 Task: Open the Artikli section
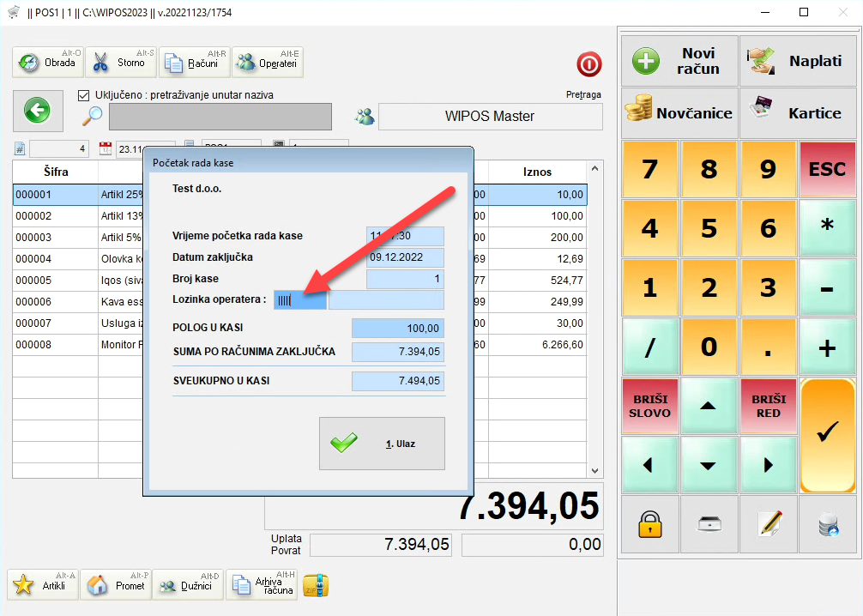coord(43,585)
